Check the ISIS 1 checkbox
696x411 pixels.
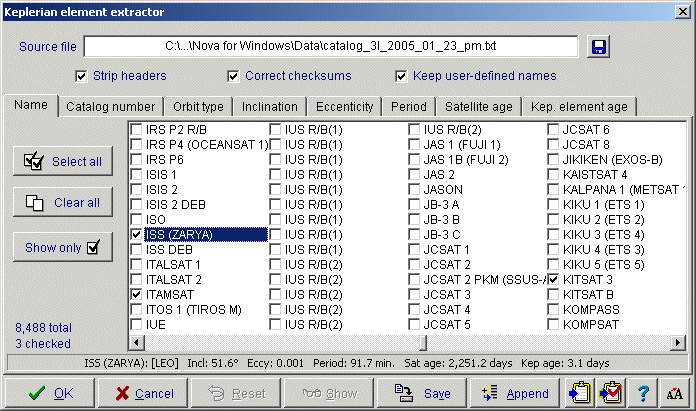point(136,174)
